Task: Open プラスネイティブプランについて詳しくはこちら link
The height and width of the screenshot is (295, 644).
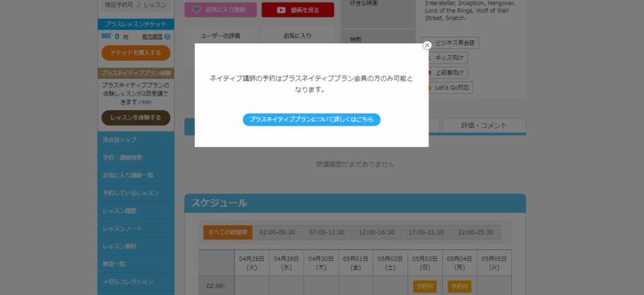Action: pyautogui.click(x=312, y=120)
